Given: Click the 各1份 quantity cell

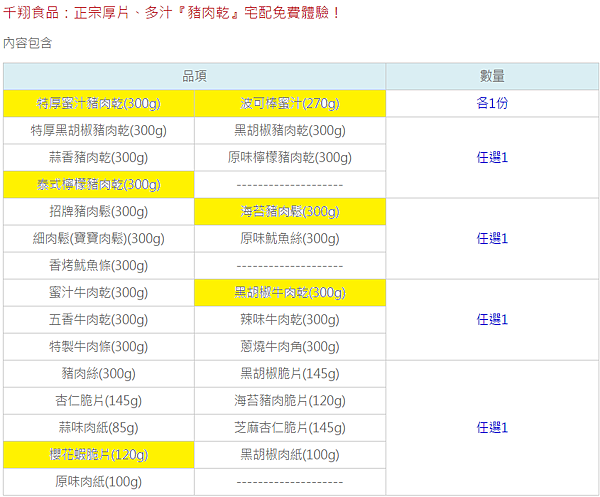Looking at the screenshot, I should (492, 103).
